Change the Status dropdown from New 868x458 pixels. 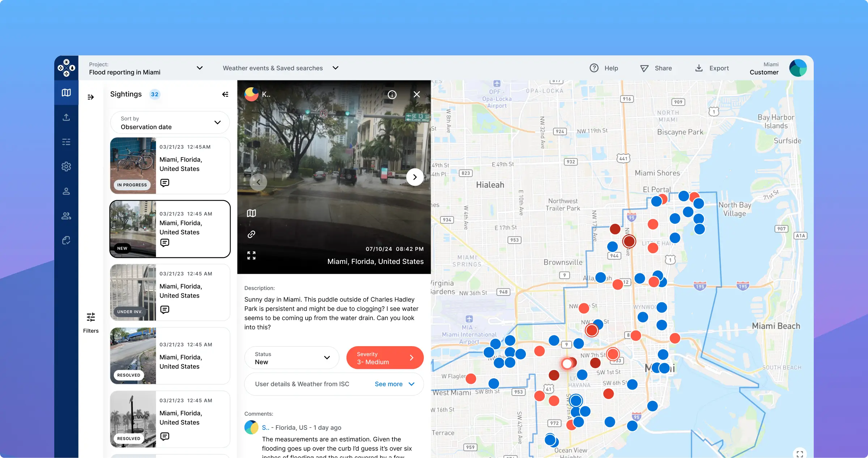pos(292,358)
